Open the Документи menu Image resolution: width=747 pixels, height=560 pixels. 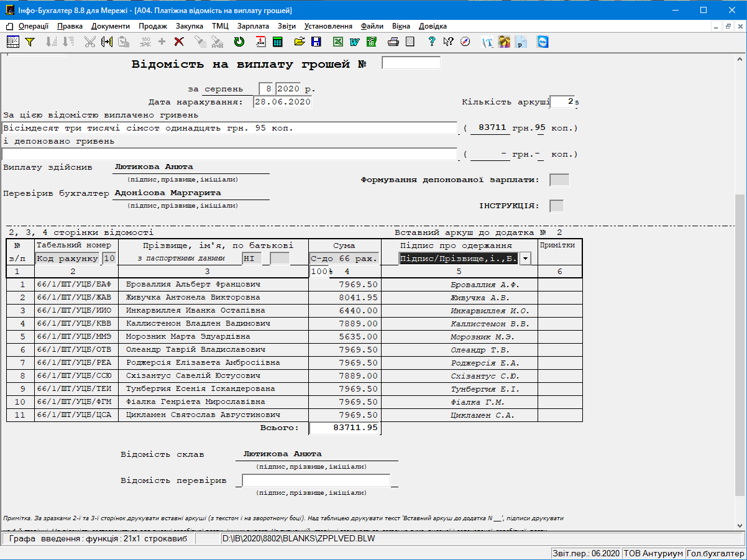pyautogui.click(x=110, y=26)
